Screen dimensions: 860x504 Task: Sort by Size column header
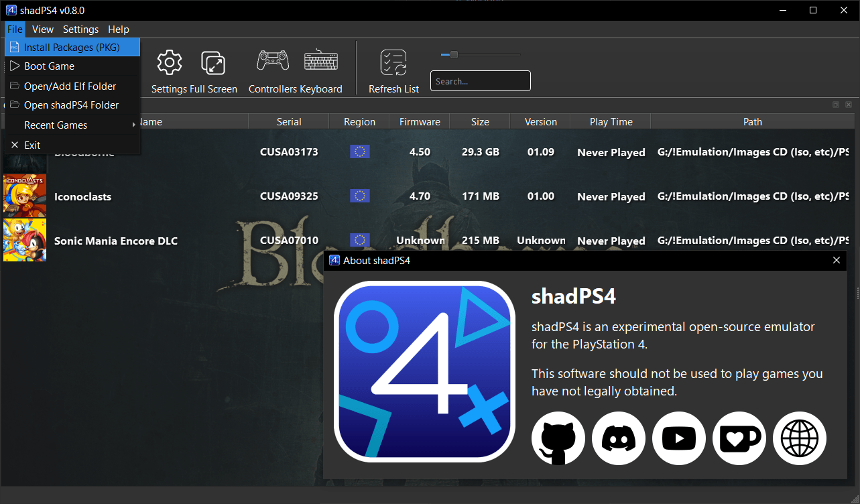point(480,121)
